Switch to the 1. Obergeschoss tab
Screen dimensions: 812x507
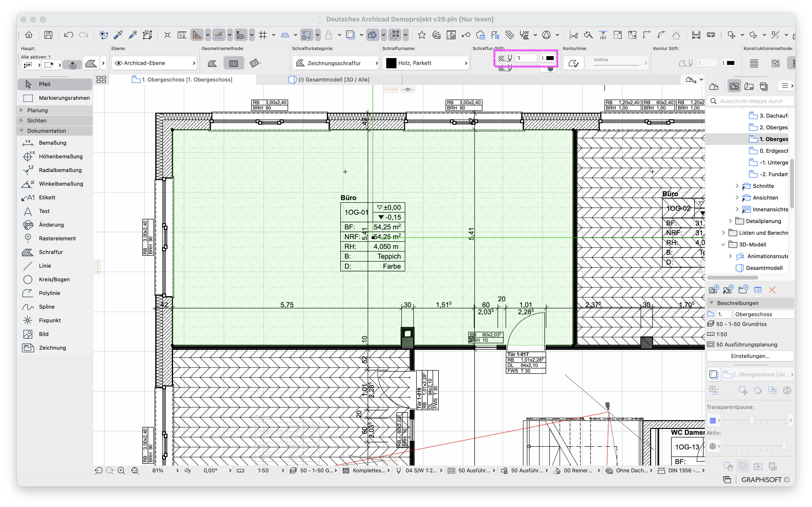pyautogui.click(x=182, y=80)
